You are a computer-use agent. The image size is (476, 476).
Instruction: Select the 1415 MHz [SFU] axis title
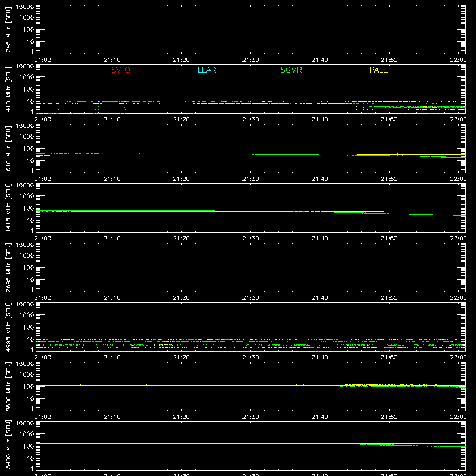pyautogui.click(x=8, y=208)
